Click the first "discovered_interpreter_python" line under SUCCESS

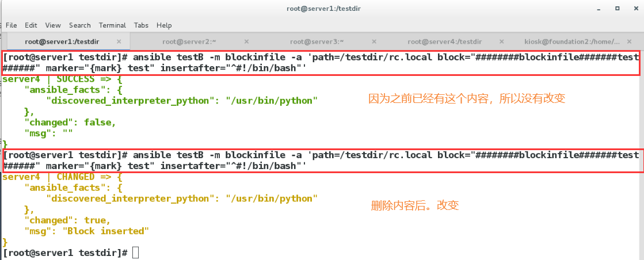(182, 101)
